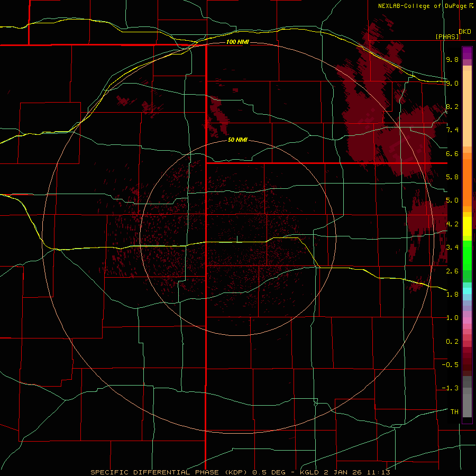Click the 9.8 color scale value
Viewport: 476px width, 476px height.
[x=452, y=59]
